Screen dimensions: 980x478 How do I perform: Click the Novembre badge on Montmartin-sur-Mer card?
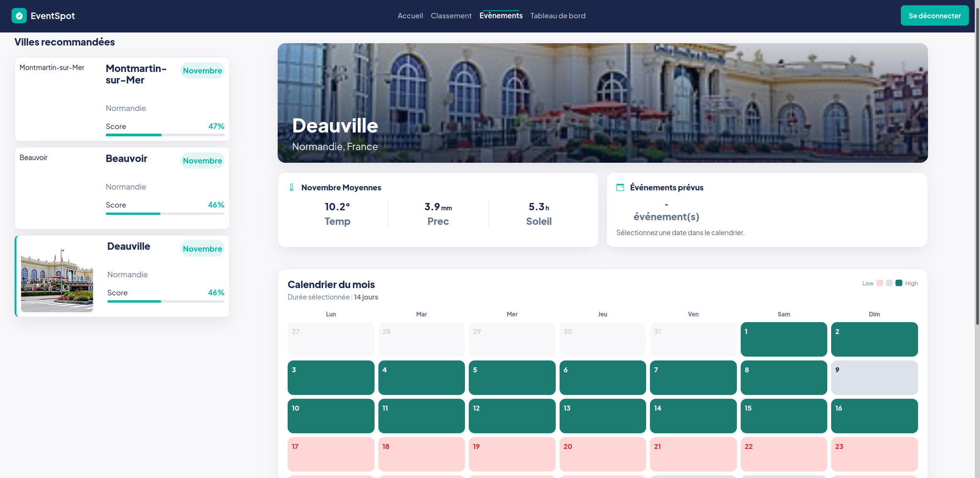click(203, 70)
